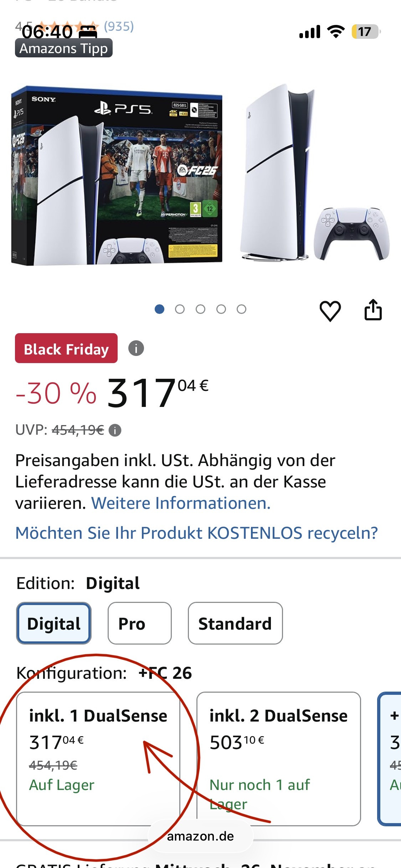Image resolution: width=401 pixels, height=868 pixels.
Task: Tap the battery indicator showing 17
Action: (x=365, y=32)
